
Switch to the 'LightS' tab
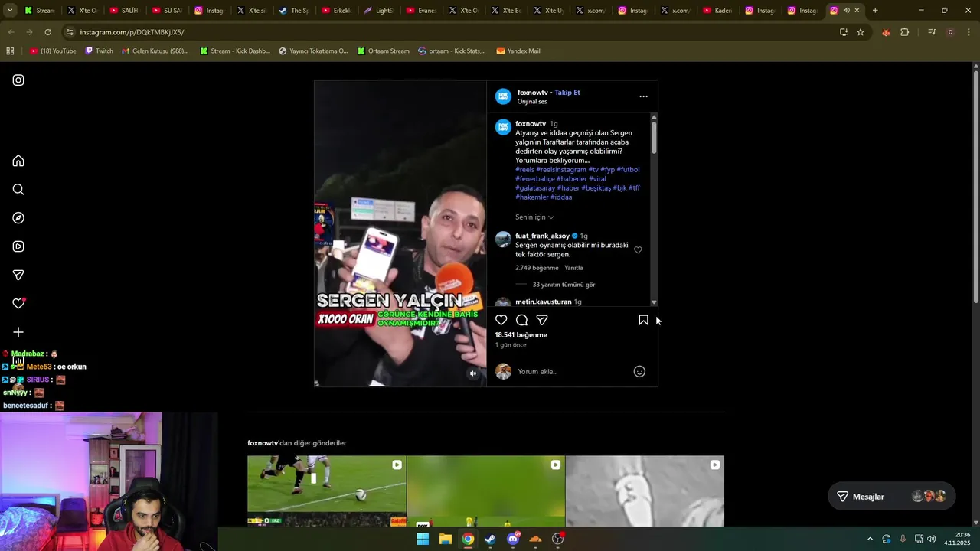(379, 11)
